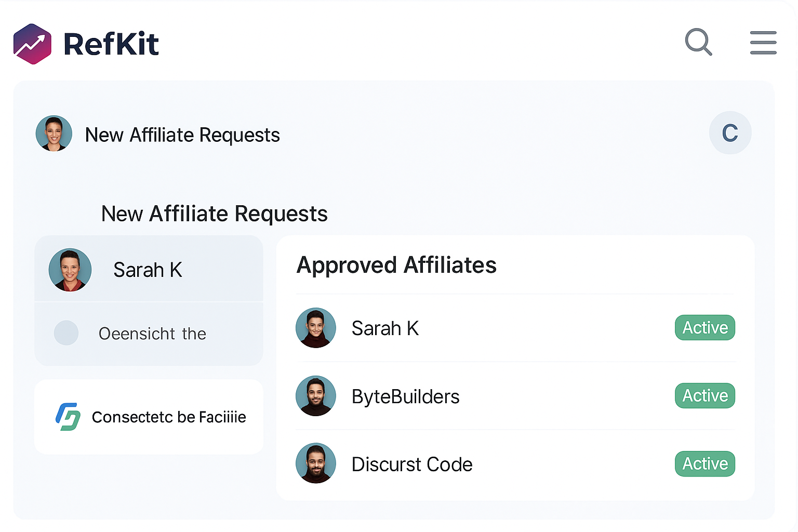This screenshot has width=798, height=532.
Task: Click ByteBuilders profile avatar
Action: click(x=316, y=396)
